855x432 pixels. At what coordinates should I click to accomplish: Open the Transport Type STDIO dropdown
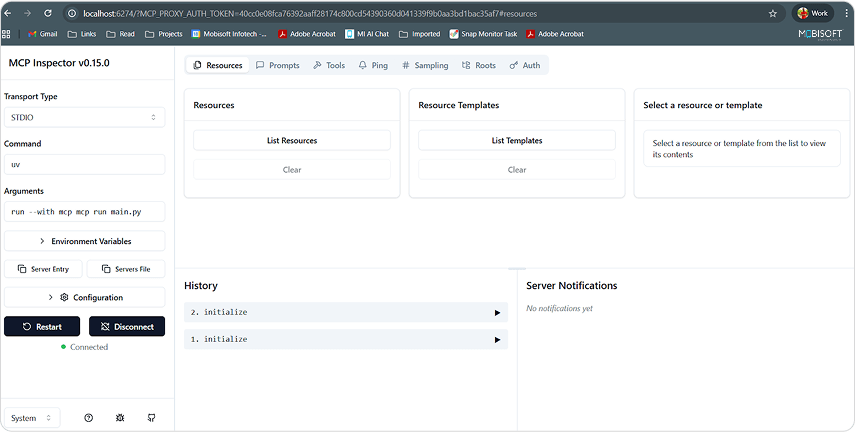(x=84, y=117)
